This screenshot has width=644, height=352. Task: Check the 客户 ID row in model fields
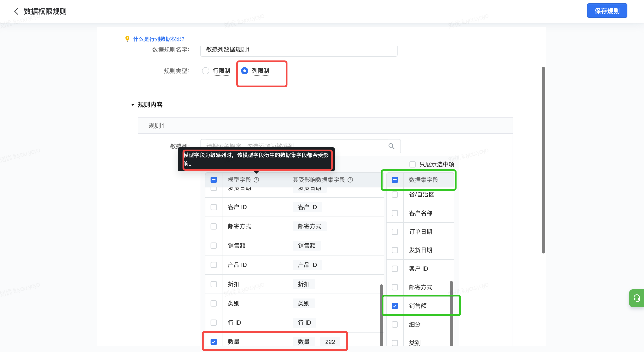213,207
